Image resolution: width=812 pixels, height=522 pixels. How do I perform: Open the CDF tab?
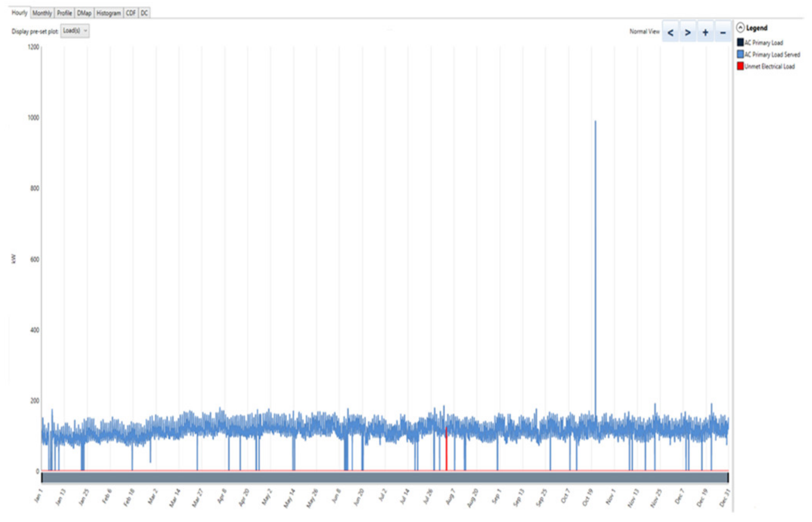[130, 13]
